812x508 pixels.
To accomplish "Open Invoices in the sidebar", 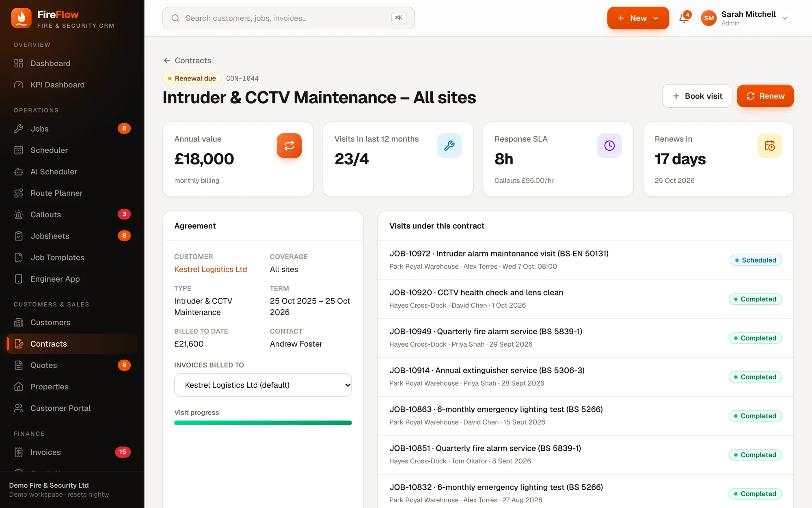I will pos(72,452).
